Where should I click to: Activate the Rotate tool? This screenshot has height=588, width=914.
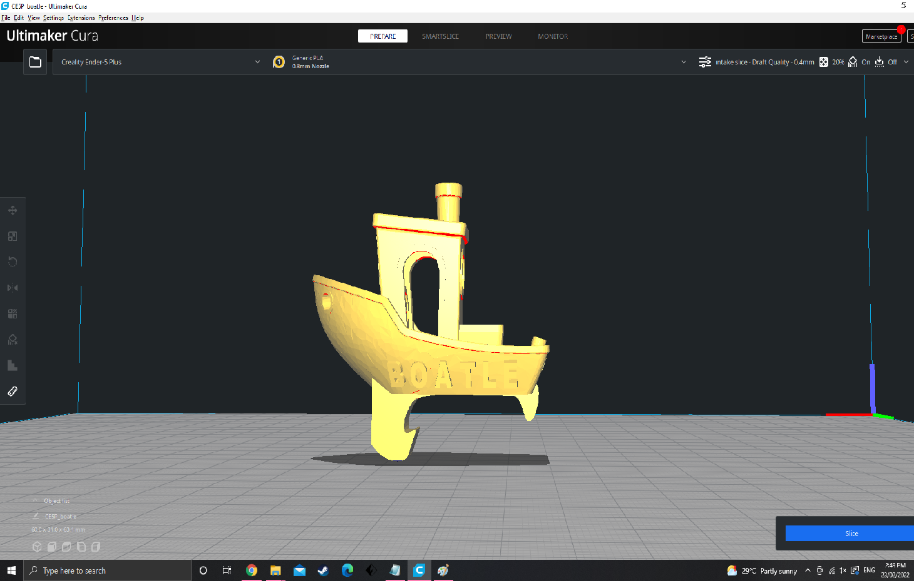pyautogui.click(x=13, y=261)
